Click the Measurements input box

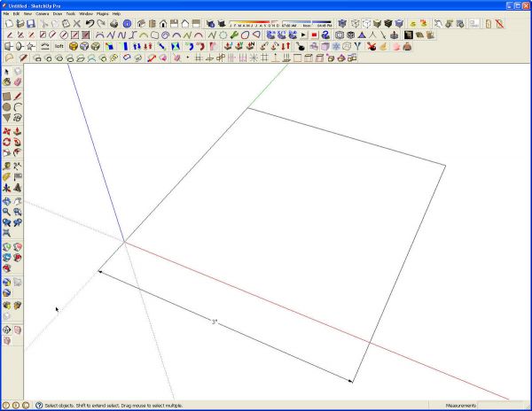tap(502, 405)
